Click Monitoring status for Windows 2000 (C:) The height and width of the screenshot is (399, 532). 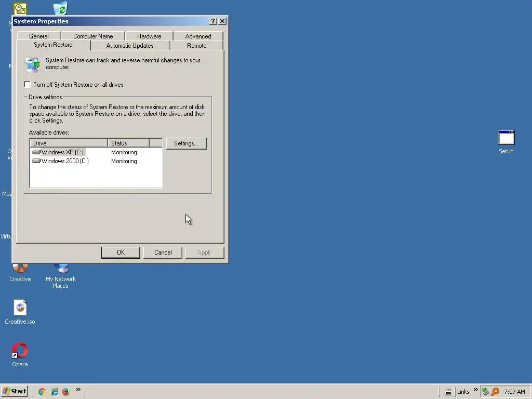pyautogui.click(x=124, y=161)
